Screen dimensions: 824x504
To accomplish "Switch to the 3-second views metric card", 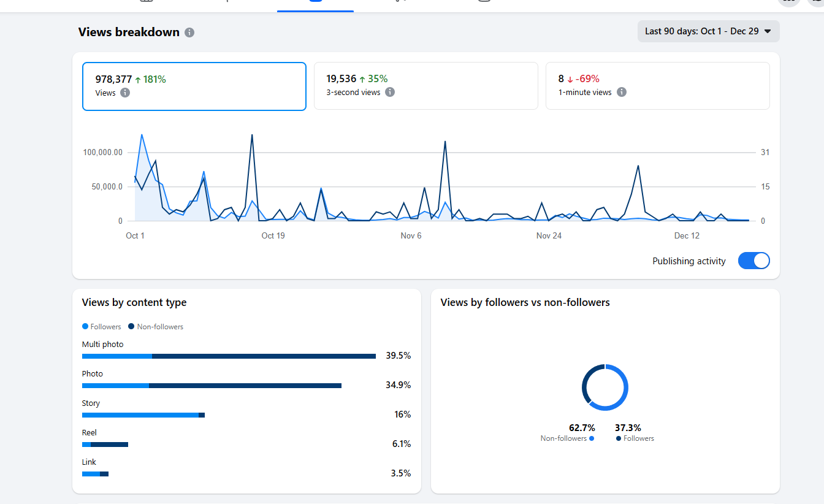I will pos(425,86).
